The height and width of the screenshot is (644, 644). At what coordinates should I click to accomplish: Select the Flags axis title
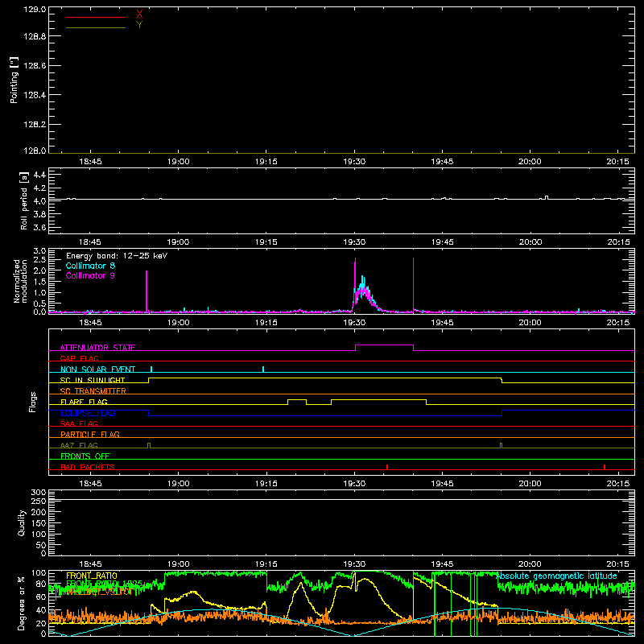[32, 402]
